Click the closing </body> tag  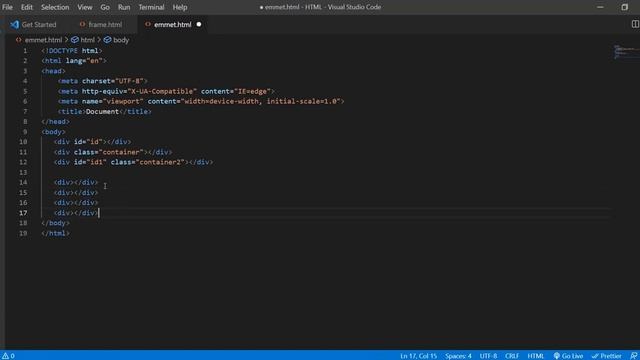coord(56,223)
